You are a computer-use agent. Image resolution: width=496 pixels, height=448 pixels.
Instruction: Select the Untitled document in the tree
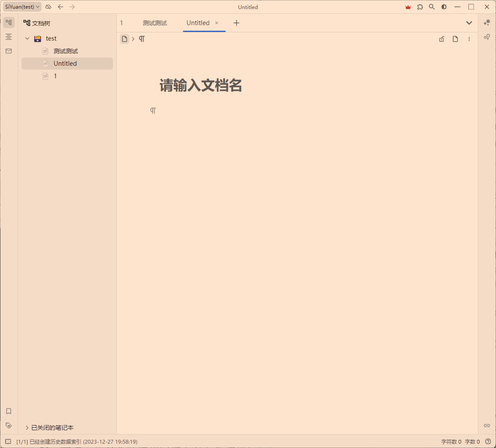point(65,64)
